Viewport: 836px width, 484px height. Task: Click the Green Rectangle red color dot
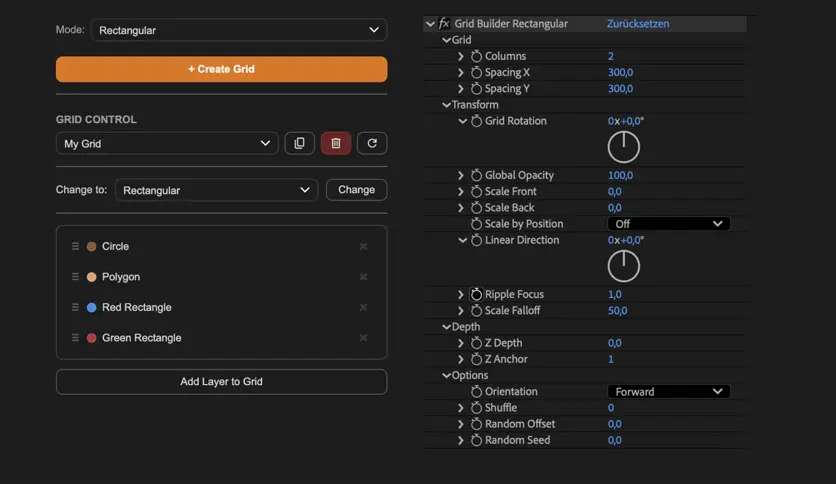click(x=92, y=338)
